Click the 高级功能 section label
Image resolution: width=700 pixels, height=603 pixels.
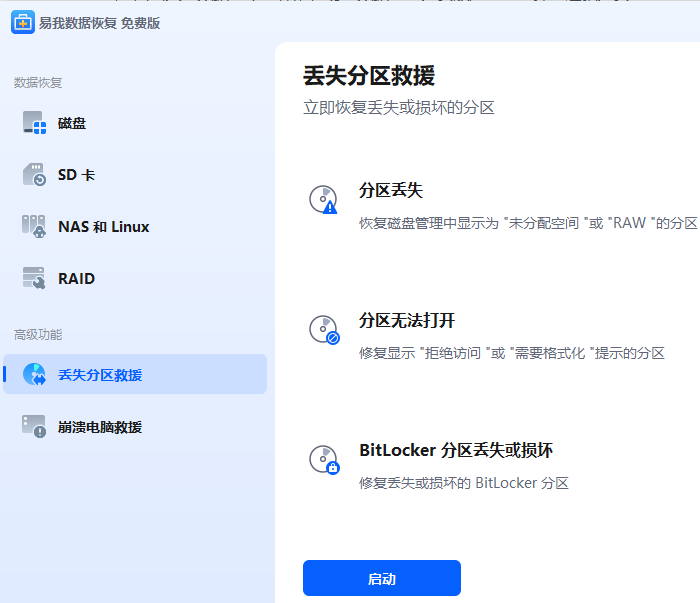(x=38, y=334)
